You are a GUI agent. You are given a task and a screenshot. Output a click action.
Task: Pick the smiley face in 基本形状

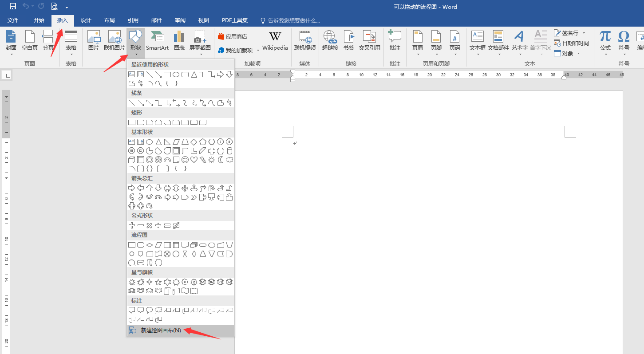185,160
